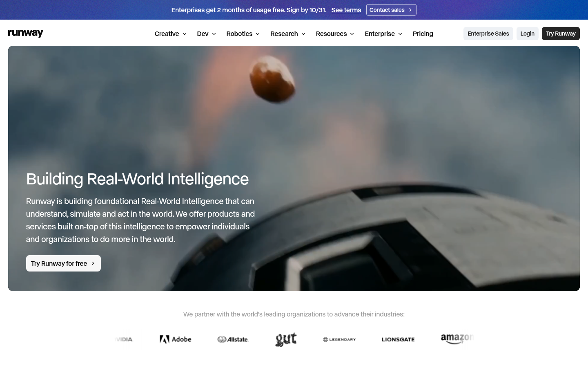Open the Enterprise dropdown menu
This screenshot has width=588, height=368.
point(383,34)
